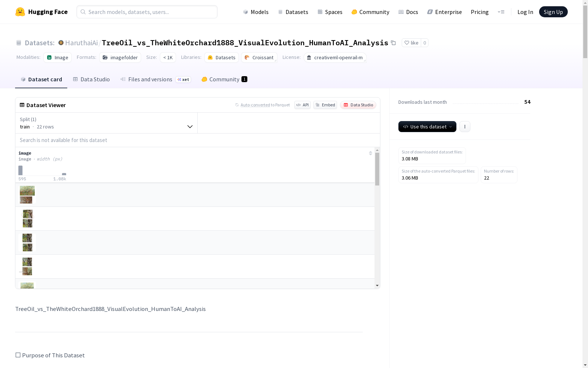This screenshot has width=588, height=368.
Task: Click the Hugging Face brand name
Action: pyautogui.click(x=48, y=12)
